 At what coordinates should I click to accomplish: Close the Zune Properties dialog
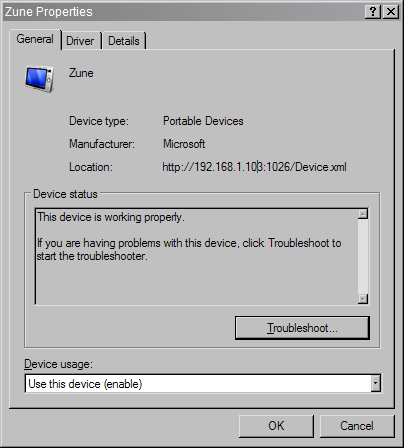click(391, 12)
